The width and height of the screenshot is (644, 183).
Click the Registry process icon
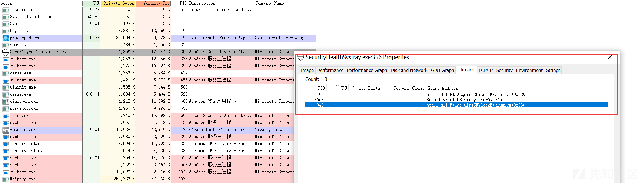6,31
